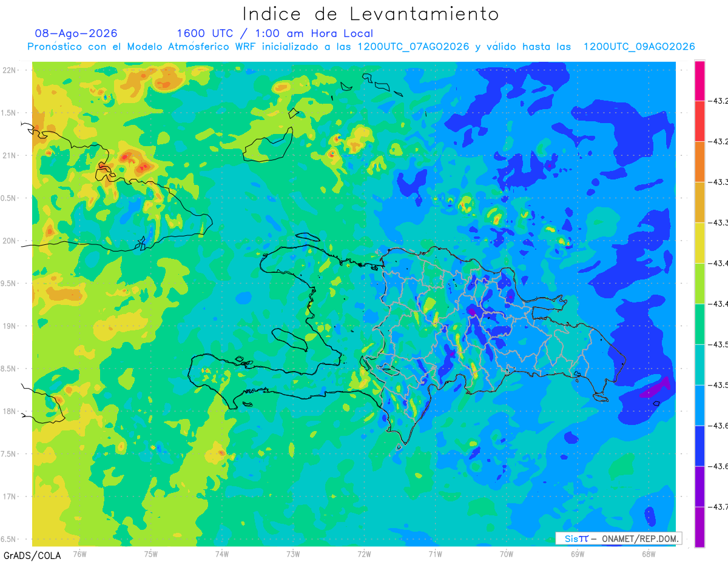The height and width of the screenshot is (562, 728).
Task: Click the '75W' longitude label
Action: pos(151,554)
